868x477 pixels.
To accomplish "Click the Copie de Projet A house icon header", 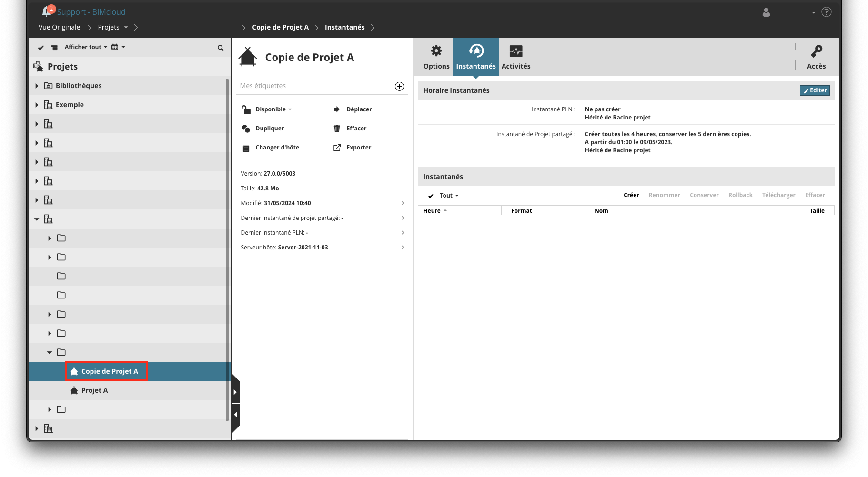I will coord(248,57).
